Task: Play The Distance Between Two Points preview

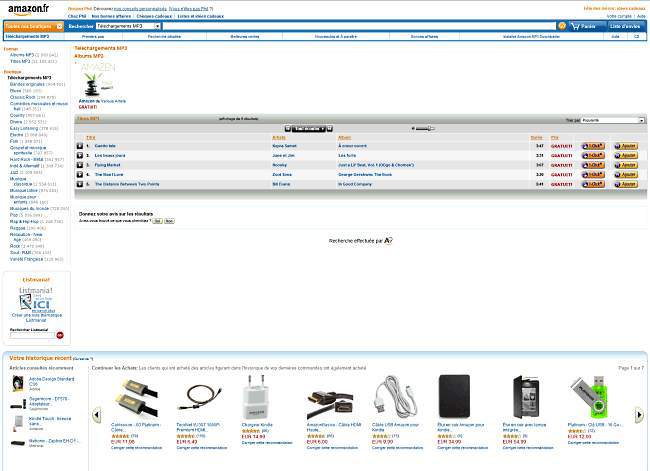Action: 80,184
